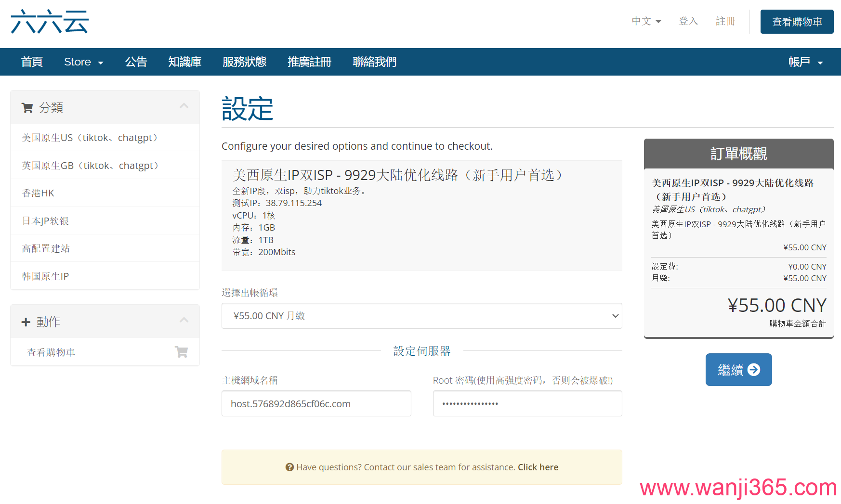The width and height of the screenshot is (841, 504).
Task: Click the 登入 login link
Action: [688, 21]
